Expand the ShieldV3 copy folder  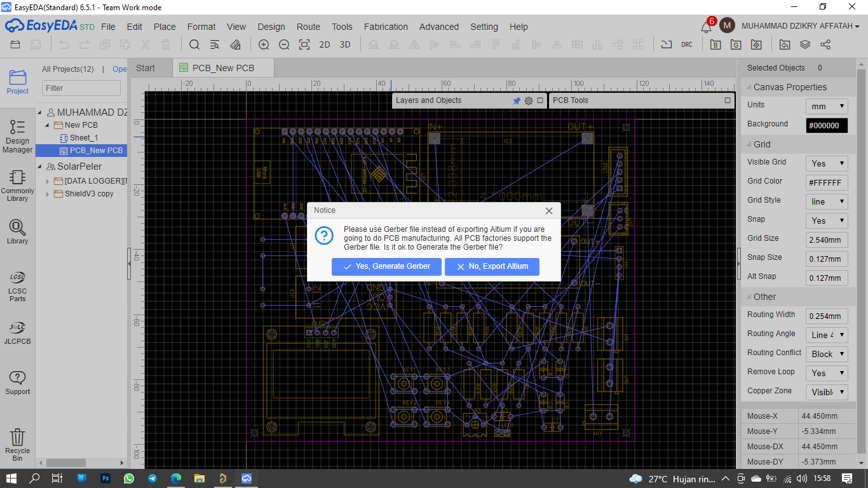[48, 194]
